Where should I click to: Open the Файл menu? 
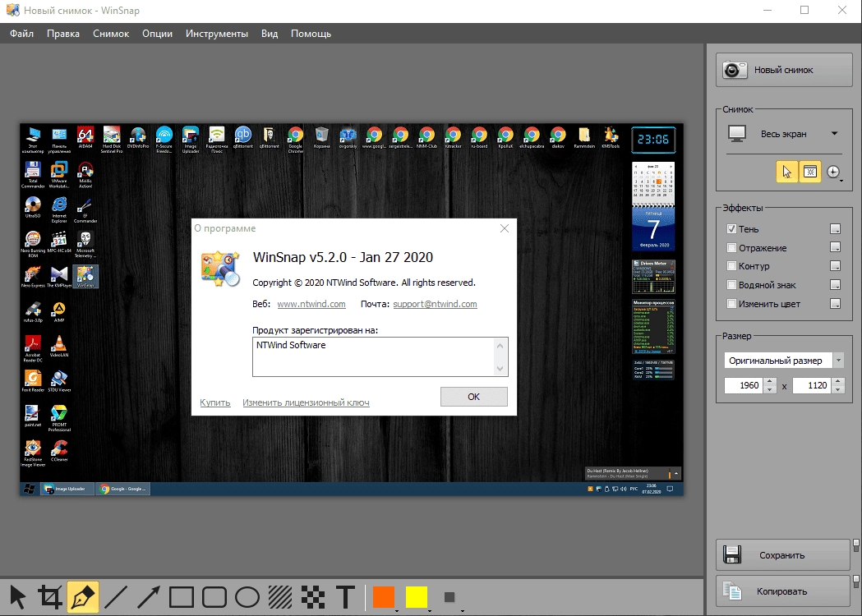click(22, 34)
